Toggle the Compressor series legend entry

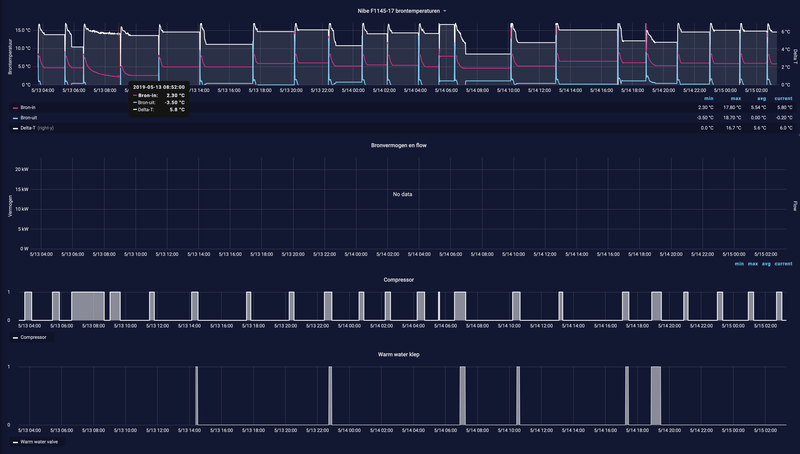click(33, 337)
